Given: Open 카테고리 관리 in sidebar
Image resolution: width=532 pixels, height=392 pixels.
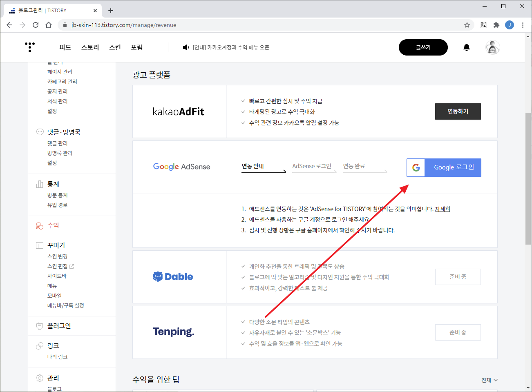Looking at the screenshot, I should (x=62, y=82).
